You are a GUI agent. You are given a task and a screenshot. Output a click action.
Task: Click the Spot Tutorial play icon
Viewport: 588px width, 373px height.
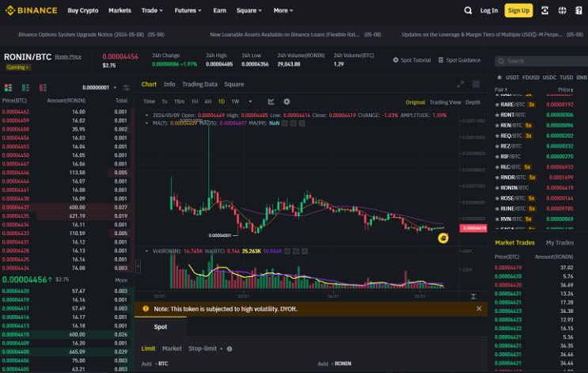coord(396,60)
